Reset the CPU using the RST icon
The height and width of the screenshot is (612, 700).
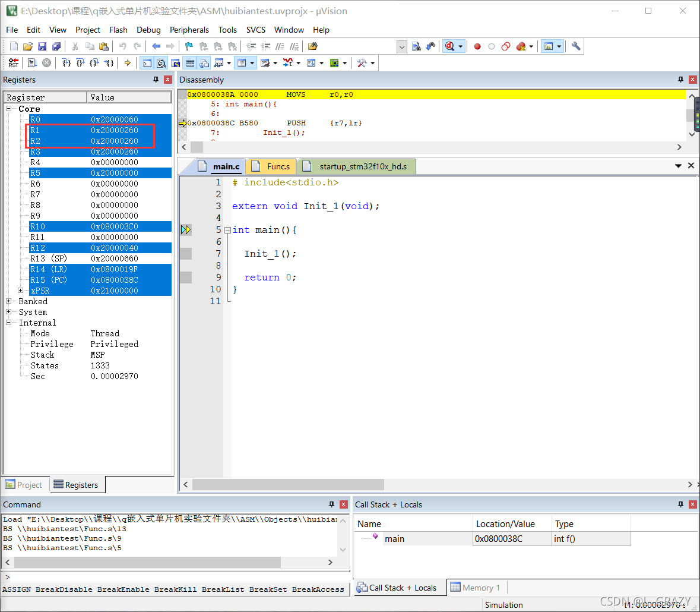coord(14,63)
